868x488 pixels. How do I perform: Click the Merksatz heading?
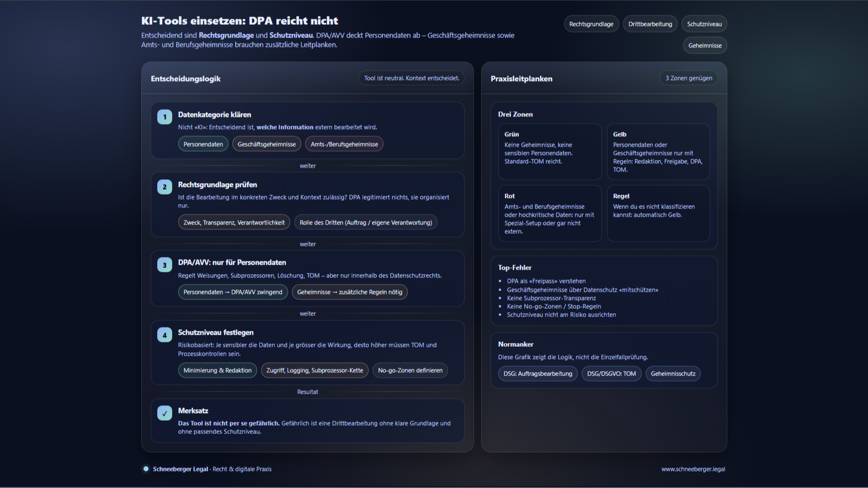coord(193,411)
